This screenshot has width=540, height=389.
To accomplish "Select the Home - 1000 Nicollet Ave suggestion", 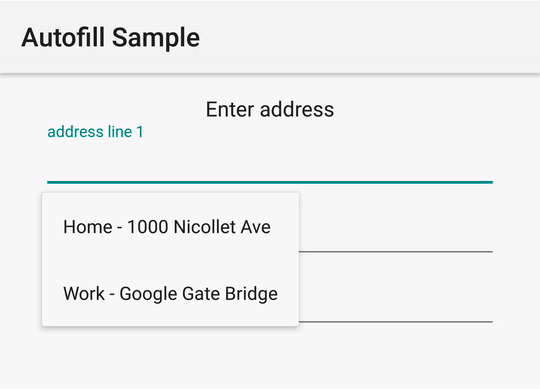I will pyautogui.click(x=170, y=227).
